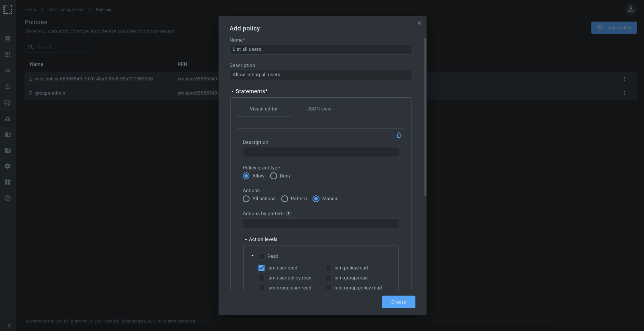
Task: Switch to Visual editor tab in Statements
Action: 264,109
